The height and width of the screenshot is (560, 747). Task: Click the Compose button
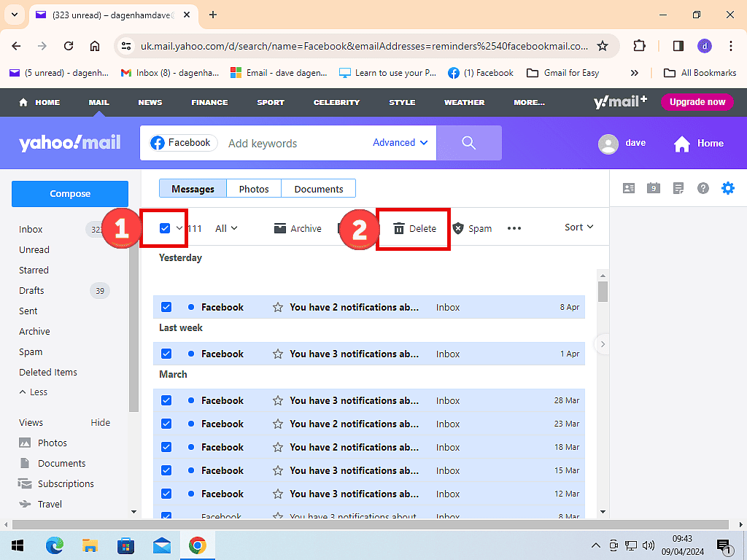[x=70, y=194]
